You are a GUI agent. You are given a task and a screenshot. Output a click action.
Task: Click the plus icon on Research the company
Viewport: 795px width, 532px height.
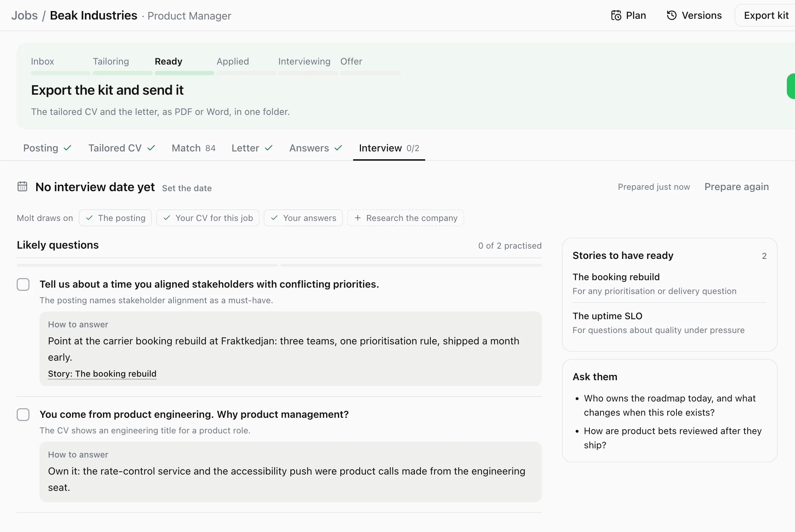tap(358, 218)
